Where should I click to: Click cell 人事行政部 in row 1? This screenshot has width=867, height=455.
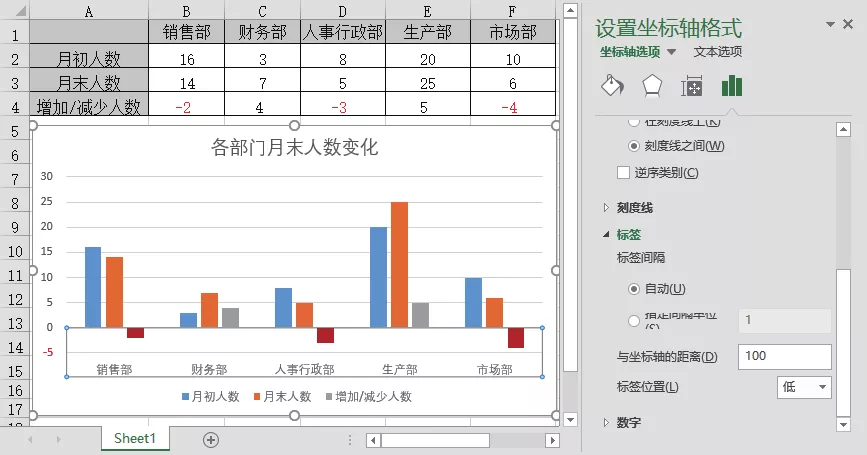point(343,32)
